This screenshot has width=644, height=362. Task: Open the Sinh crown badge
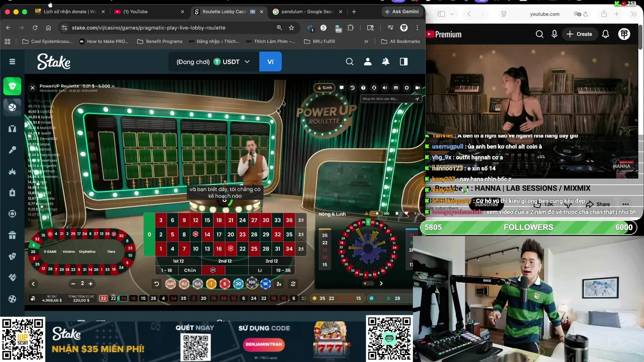pyautogui.click(x=325, y=87)
